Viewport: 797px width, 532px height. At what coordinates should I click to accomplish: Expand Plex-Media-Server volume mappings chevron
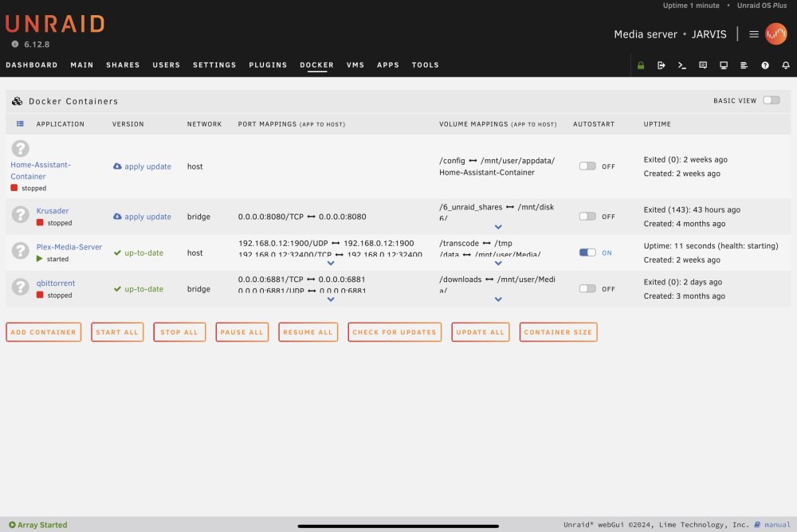[x=498, y=263]
